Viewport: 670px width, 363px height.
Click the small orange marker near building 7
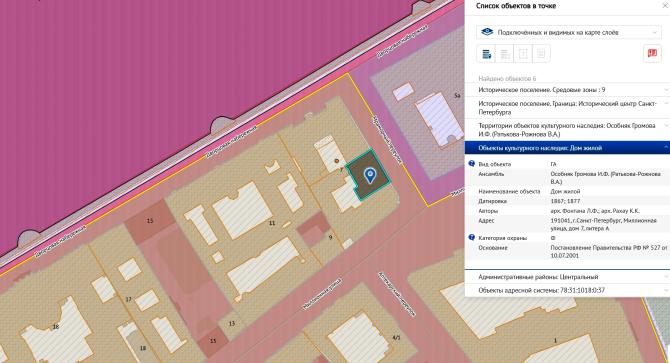337,161
